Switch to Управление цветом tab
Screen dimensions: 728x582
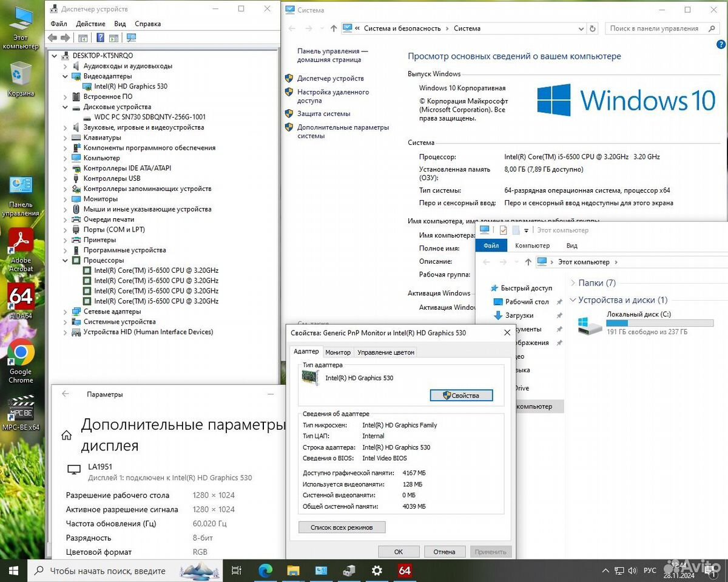(x=386, y=352)
